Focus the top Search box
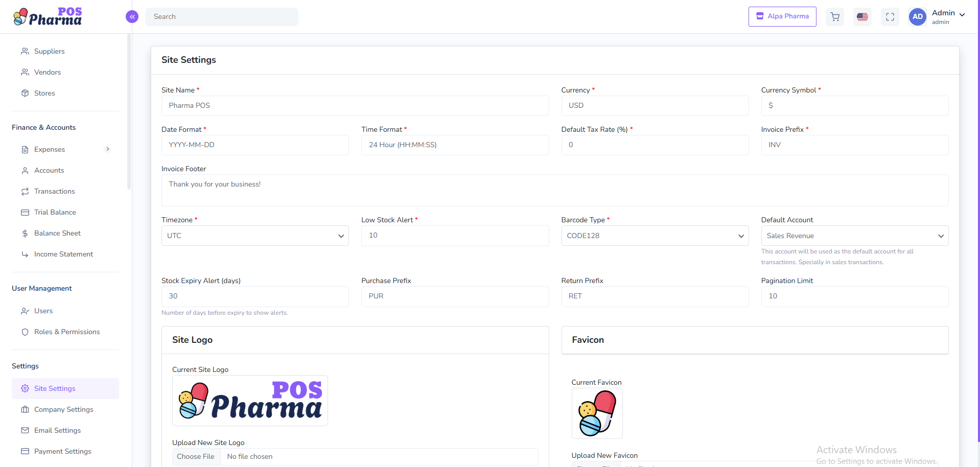 tap(222, 17)
